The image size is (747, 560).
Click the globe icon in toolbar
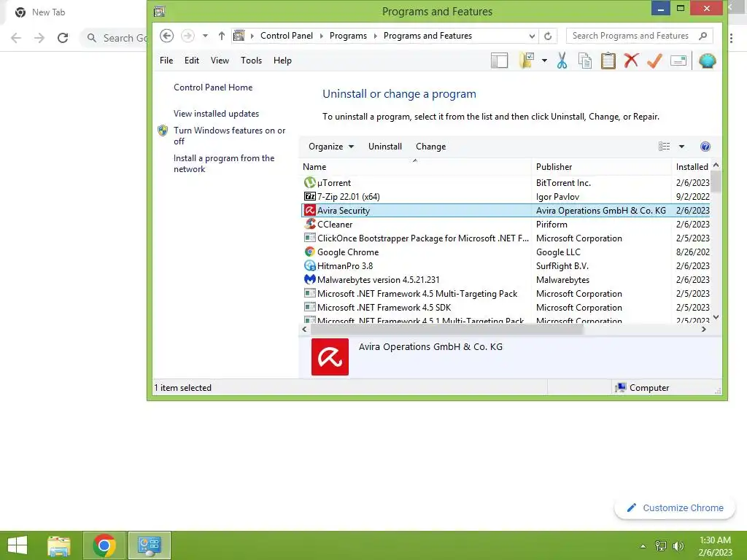[x=708, y=61]
